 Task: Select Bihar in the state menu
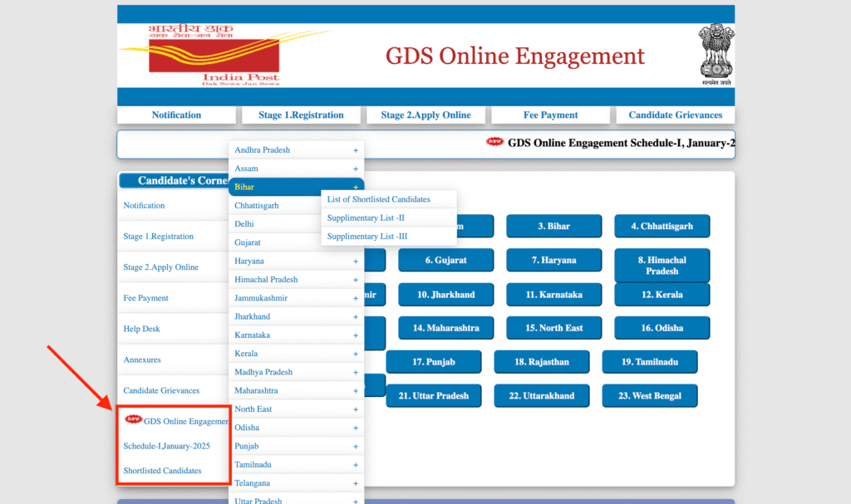(297, 187)
